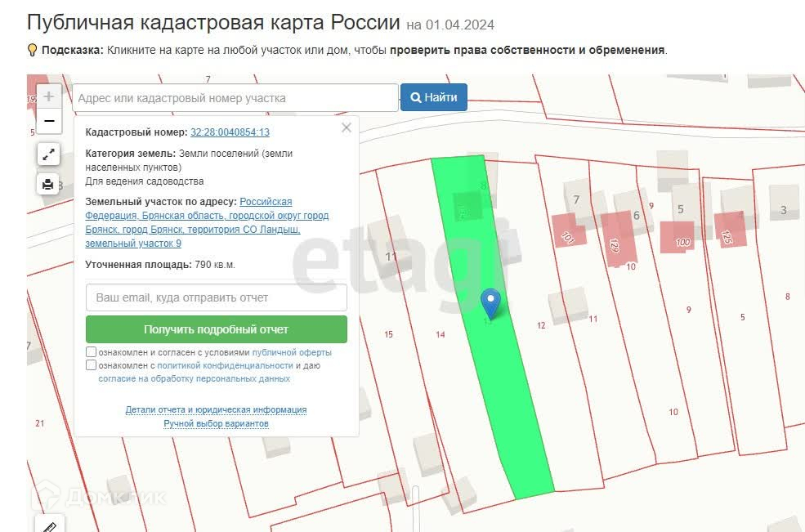The image size is (805, 532).
Task: Click parcel label 12 on map
Action: coord(541,325)
